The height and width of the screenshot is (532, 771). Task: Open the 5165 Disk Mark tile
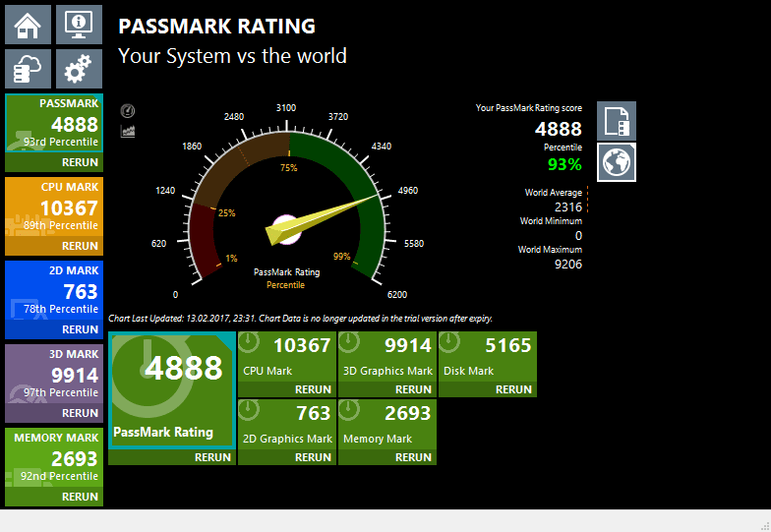(x=488, y=357)
